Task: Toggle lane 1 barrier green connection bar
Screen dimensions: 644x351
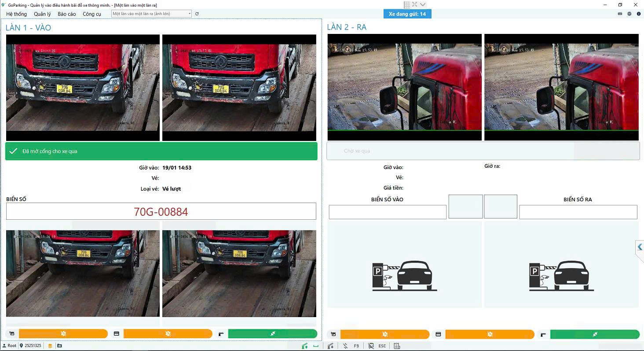Action: point(273,334)
